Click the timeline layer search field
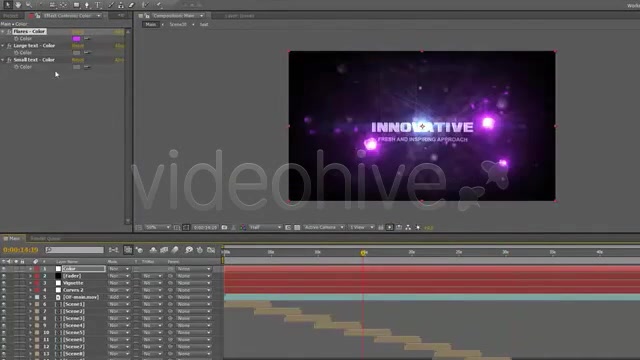The image size is (640, 360). 75,250
